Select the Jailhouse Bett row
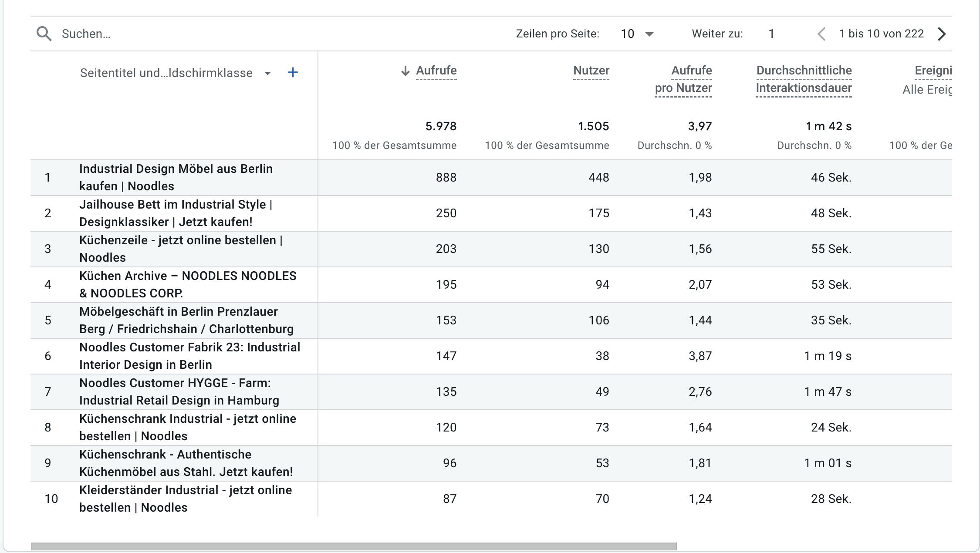The image size is (980, 553). (176, 213)
